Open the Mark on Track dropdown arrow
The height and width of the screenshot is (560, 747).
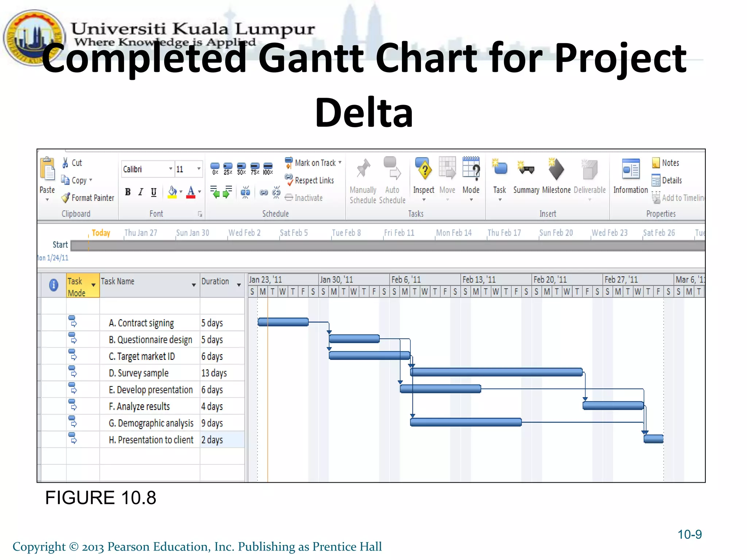tap(340, 163)
